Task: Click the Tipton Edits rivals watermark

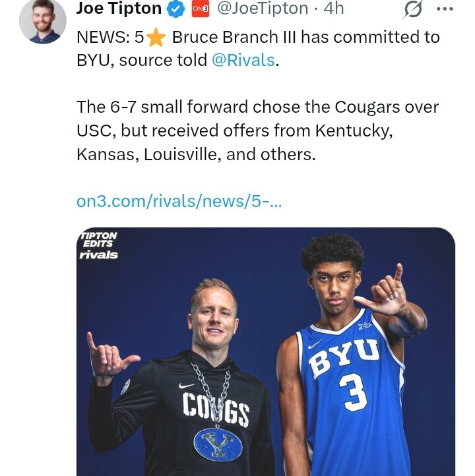Action: point(98,245)
